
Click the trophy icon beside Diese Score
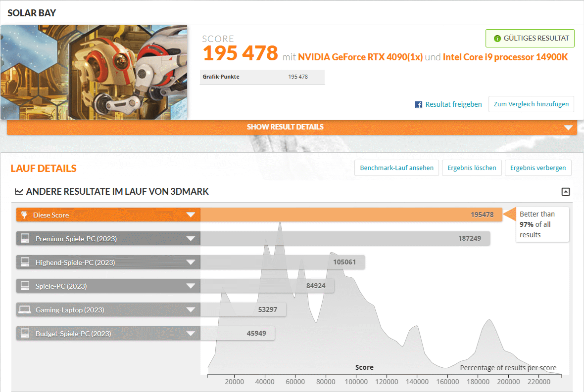25,215
